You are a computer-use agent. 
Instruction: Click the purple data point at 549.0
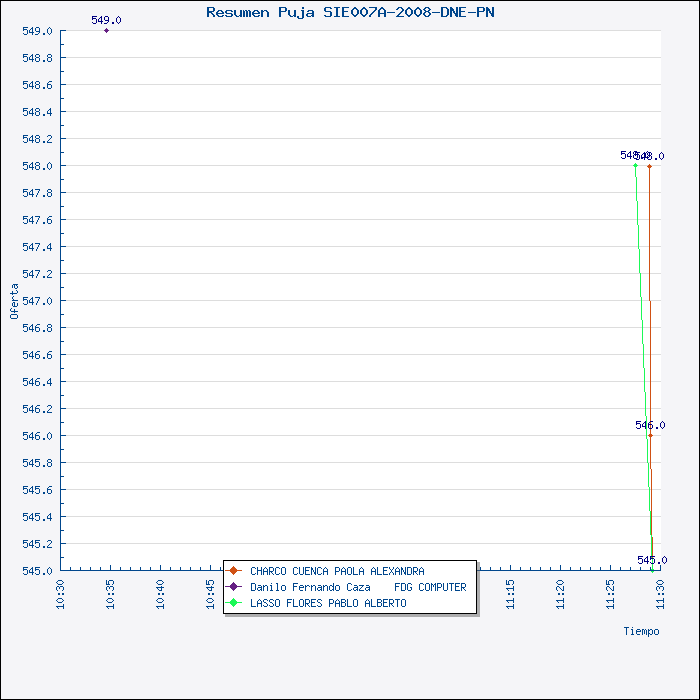click(x=107, y=31)
